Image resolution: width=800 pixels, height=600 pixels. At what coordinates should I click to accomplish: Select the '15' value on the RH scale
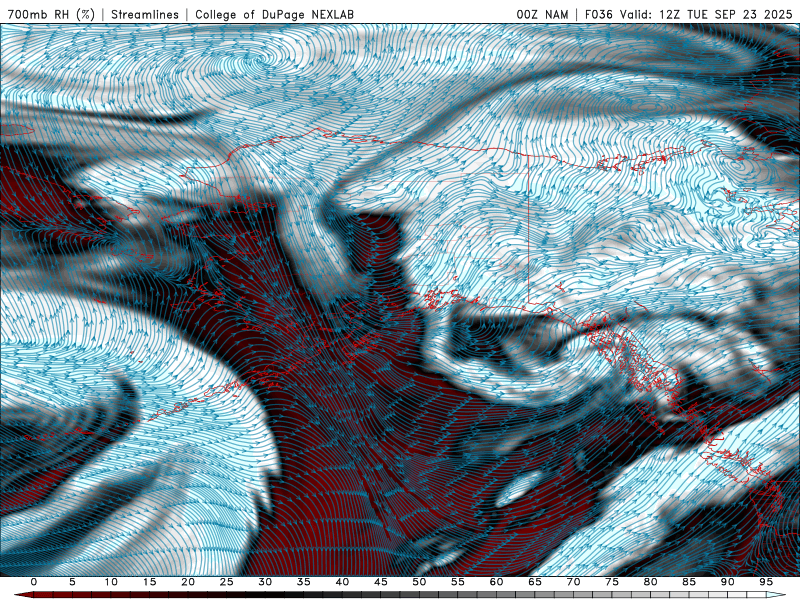(149, 582)
